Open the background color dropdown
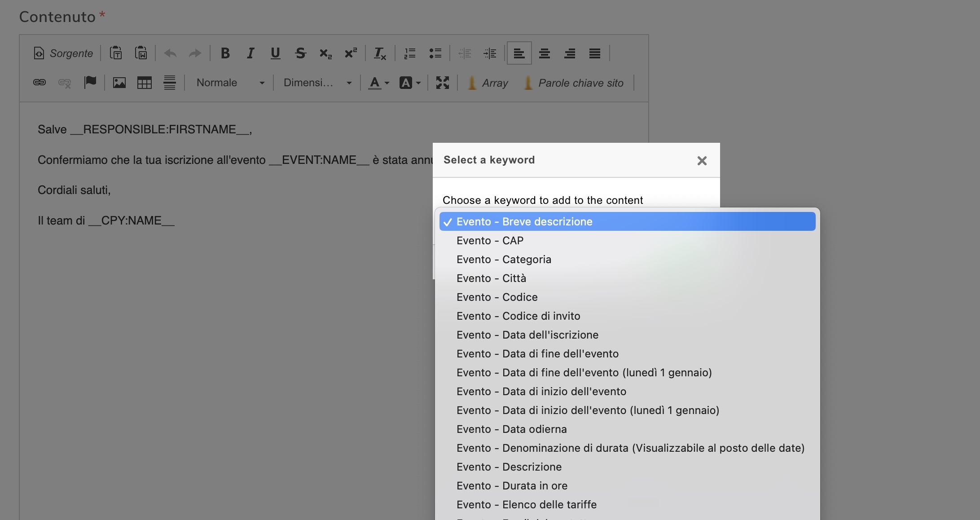Screen dimensions: 980x520 tap(410, 83)
